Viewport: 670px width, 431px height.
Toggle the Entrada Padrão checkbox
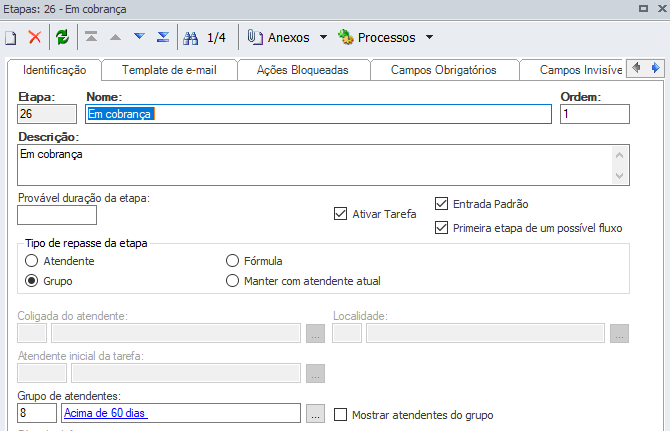pyautogui.click(x=441, y=204)
